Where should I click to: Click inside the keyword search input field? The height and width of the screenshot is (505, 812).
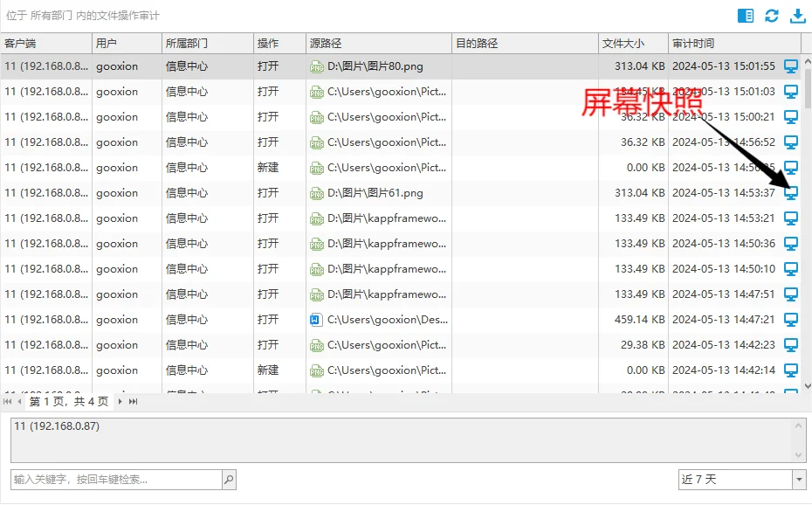point(114,479)
